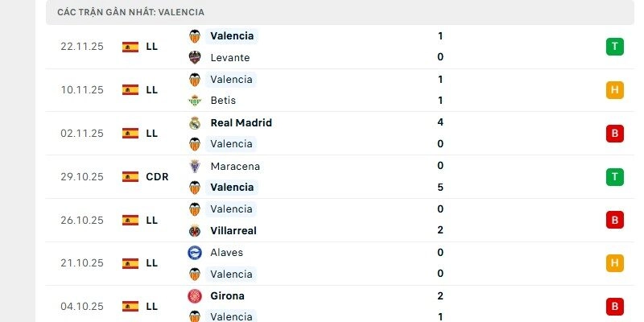Select the CDR competition label
The image size is (644, 322).
pos(157,176)
